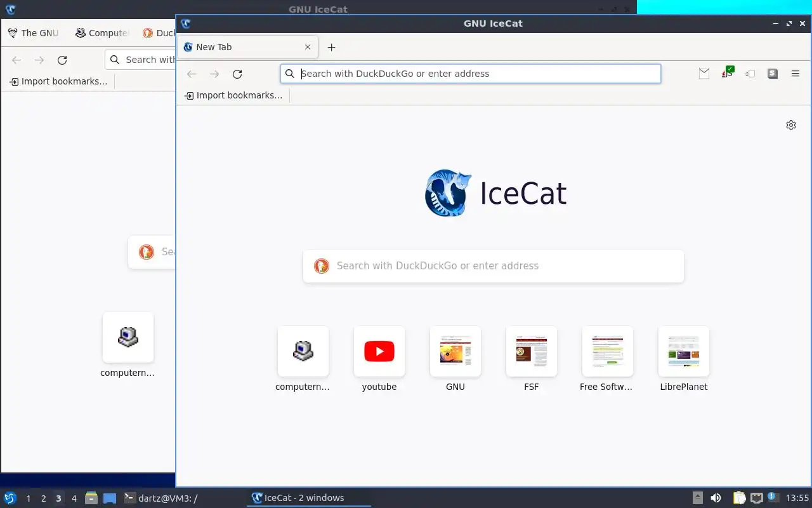Open the desktop start menu bird icon

coord(10,498)
